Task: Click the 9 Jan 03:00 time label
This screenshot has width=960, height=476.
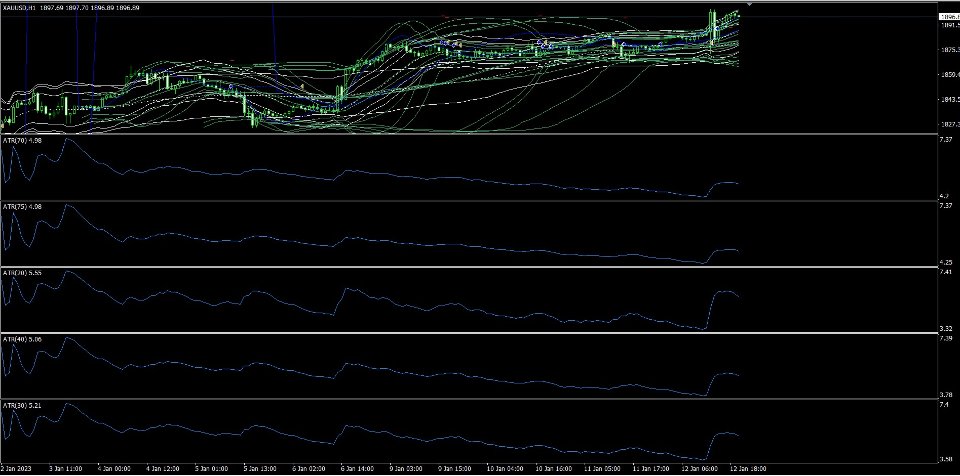Action: pos(406,469)
